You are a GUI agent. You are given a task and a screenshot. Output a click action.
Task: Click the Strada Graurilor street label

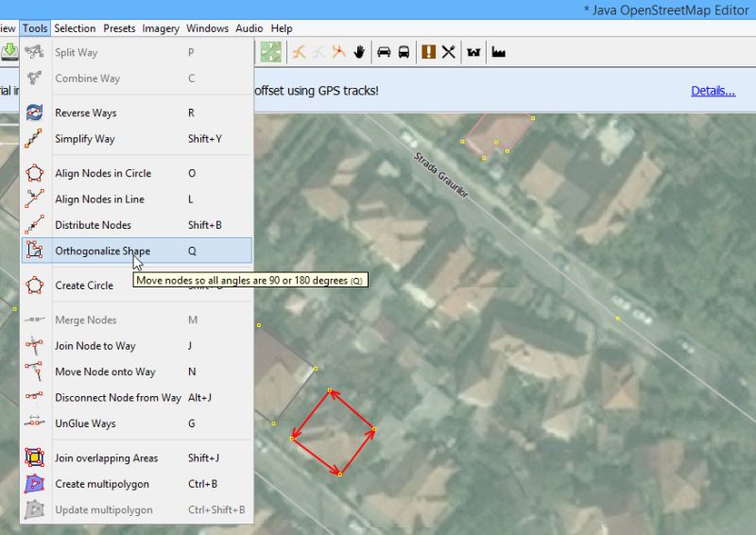440,175
